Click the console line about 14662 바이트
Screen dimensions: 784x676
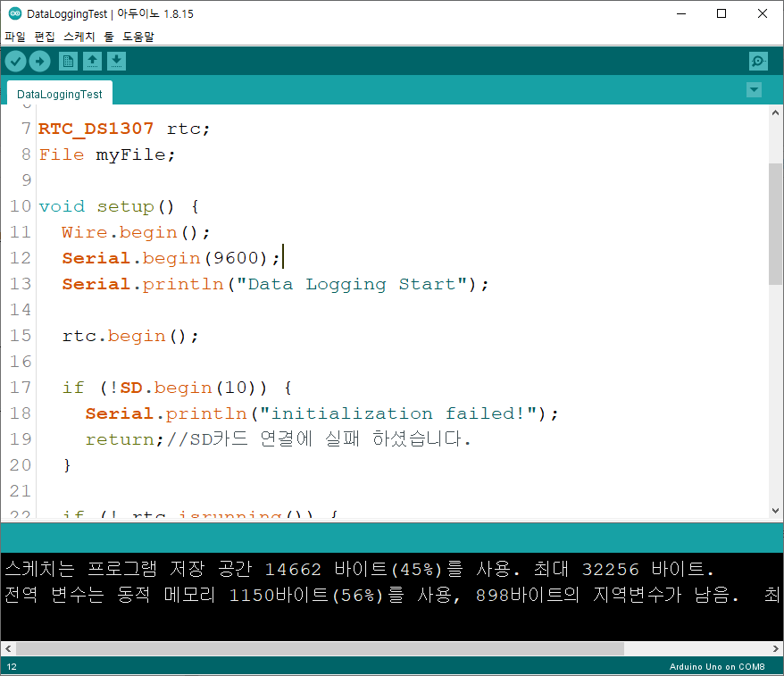(x=360, y=569)
